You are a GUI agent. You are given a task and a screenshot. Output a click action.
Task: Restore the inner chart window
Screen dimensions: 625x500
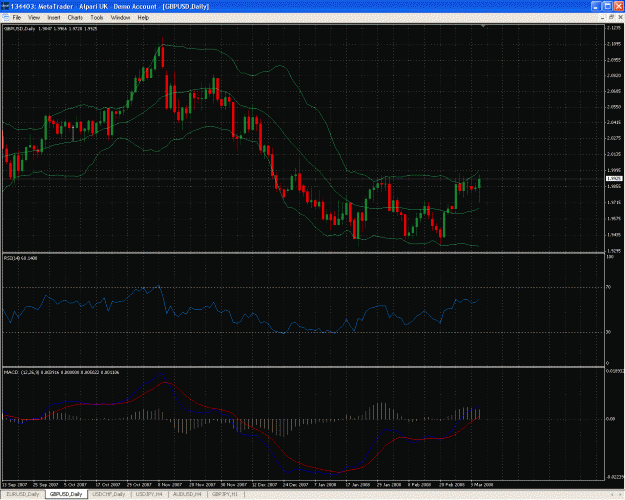(611, 18)
